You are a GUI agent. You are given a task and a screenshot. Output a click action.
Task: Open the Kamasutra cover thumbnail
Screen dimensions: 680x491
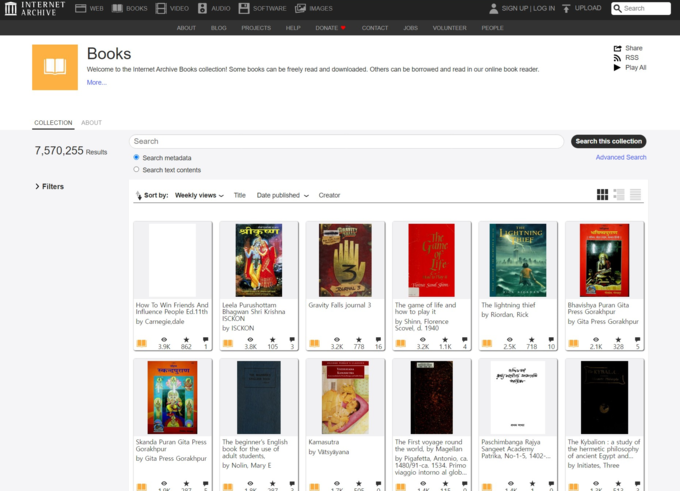coord(345,397)
